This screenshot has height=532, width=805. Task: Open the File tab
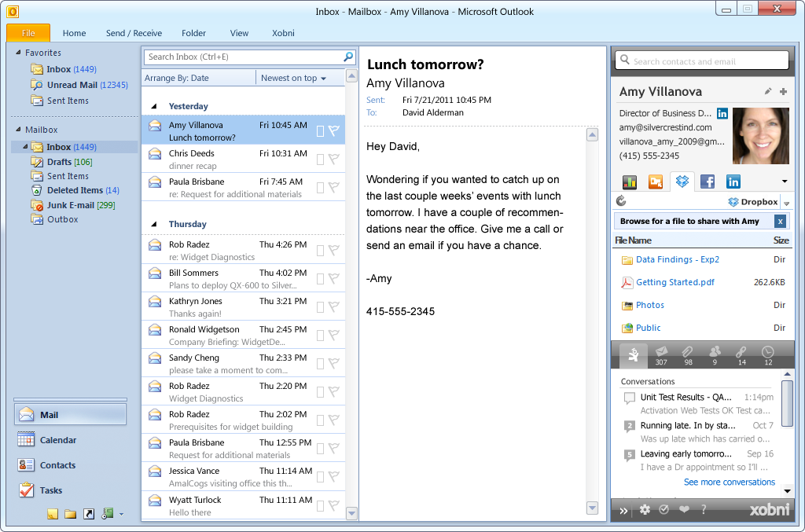28,33
